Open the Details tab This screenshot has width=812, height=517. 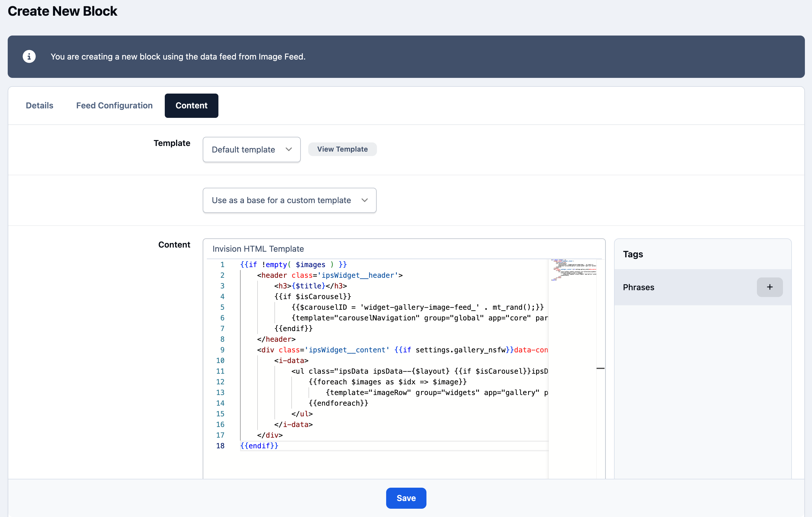39,105
